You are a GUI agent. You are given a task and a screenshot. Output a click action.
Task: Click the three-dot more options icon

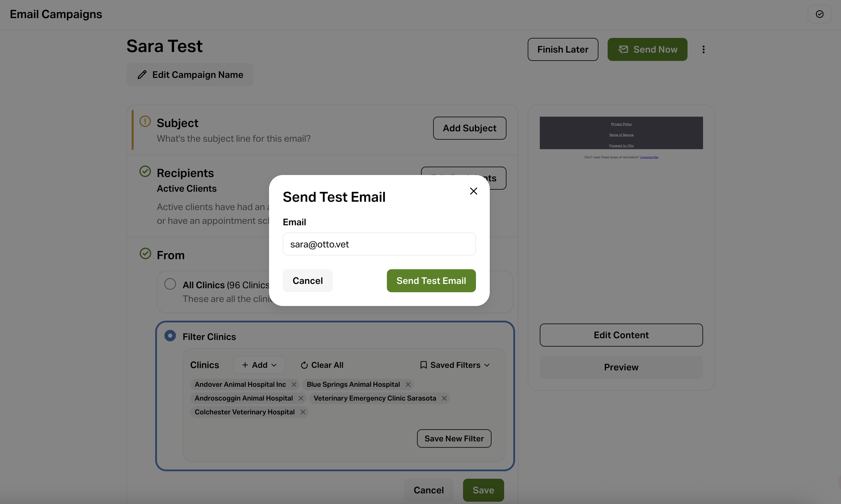tap(703, 50)
